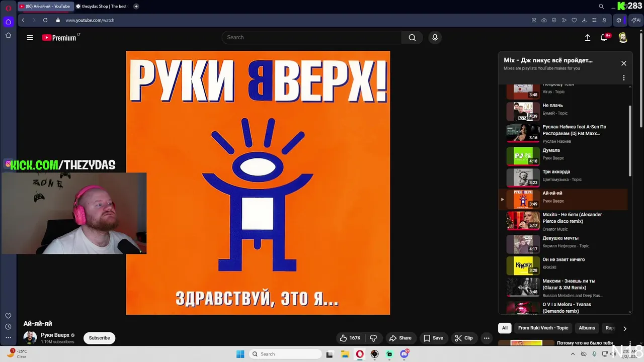Click the YouTube search text field
The image size is (644, 362).
pos(312,38)
